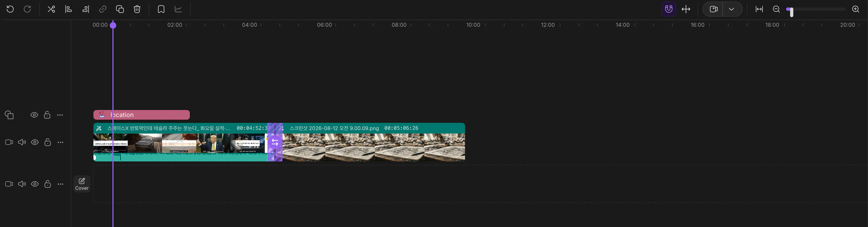868x227 pixels.
Task: Open the speed curve graph tool
Action: 178,9
